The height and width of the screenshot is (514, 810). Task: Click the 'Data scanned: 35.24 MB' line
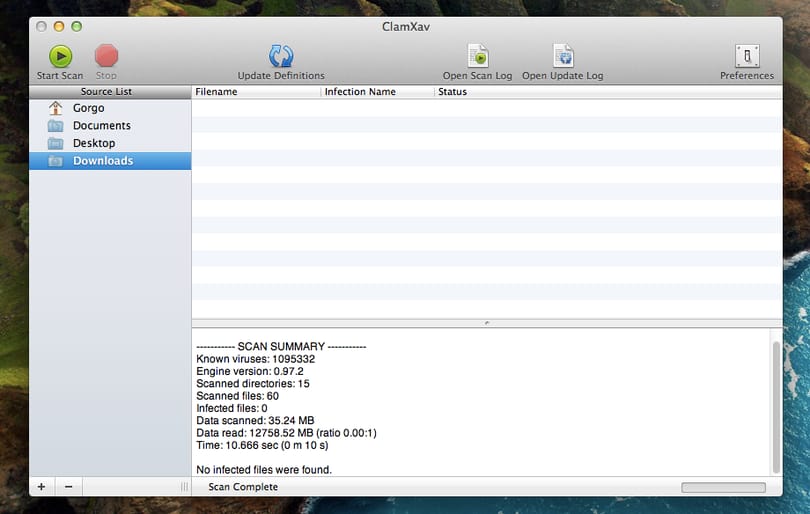coord(255,420)
